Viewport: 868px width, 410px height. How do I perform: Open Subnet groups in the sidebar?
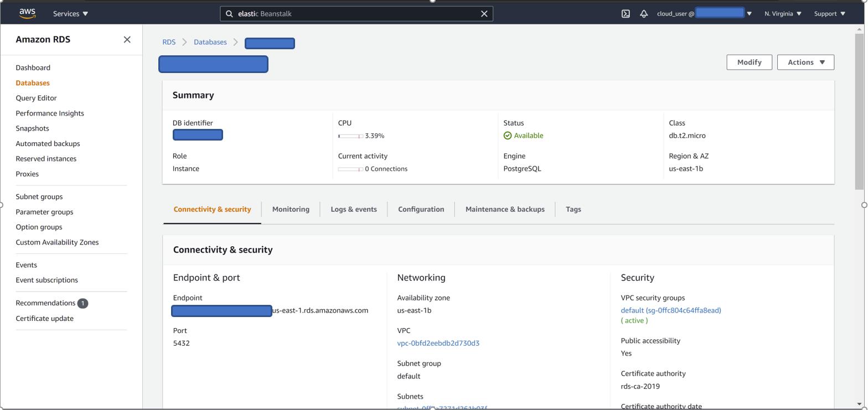pyautogui.click(x=39, y=197)
